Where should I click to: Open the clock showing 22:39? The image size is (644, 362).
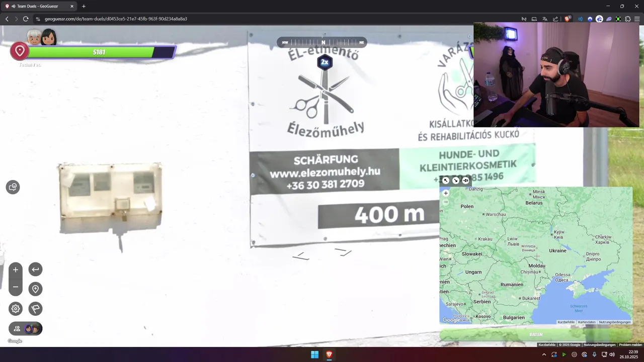point(629,354)
